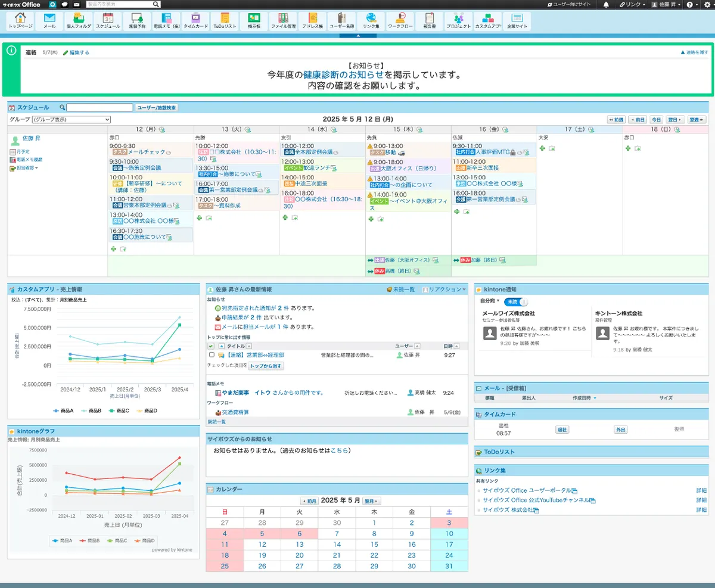This screenshot has width=715, height=588.
Task: Click the notification bell icon in header
Action: (x=606, y=4)
